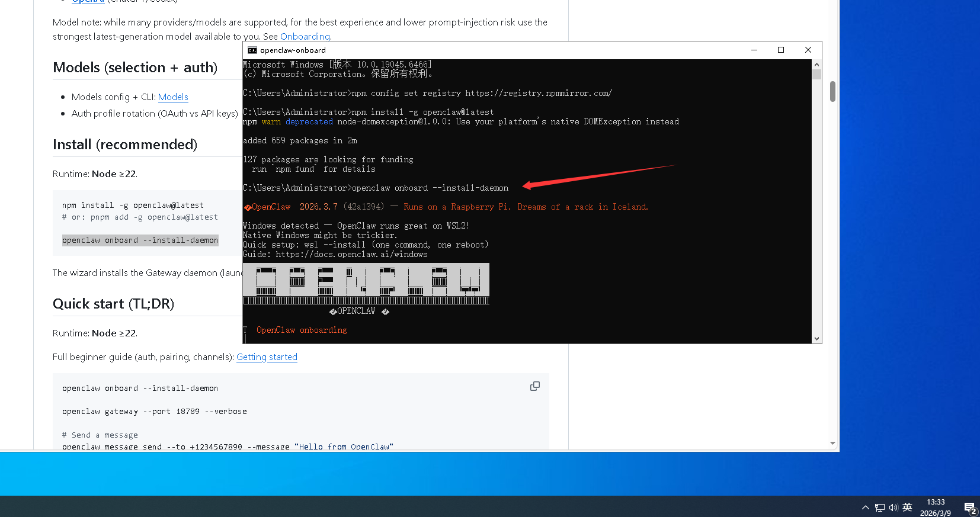Open the notification center icon
The width and height of the screenshot is (980, 517).
pyautogui.click(x=969, y=508)
